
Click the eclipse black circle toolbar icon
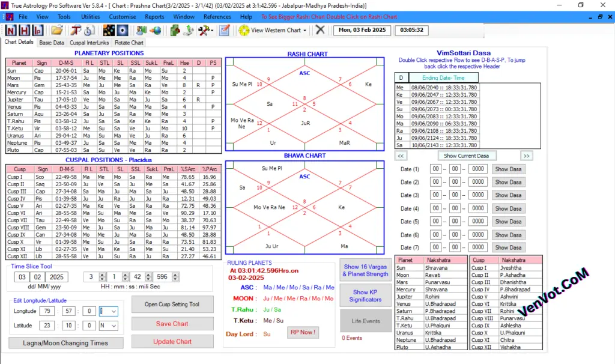click(x=123, y=30)
